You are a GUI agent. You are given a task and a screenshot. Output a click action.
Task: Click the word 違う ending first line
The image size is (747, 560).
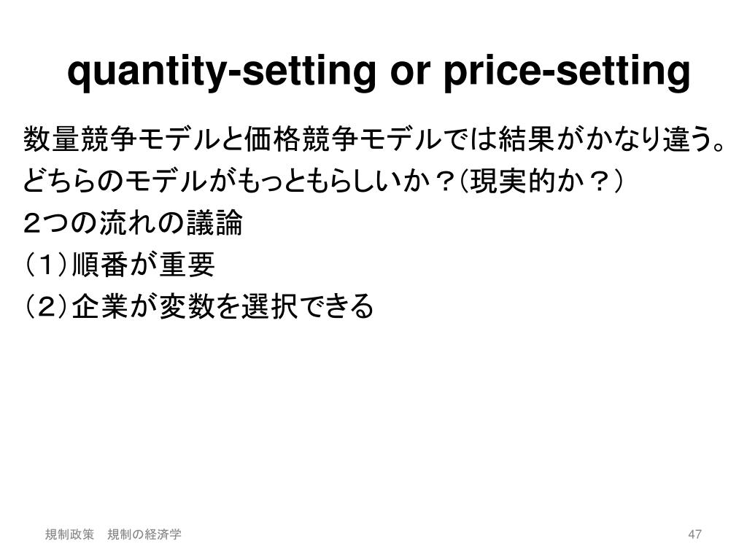pos(683,139)
